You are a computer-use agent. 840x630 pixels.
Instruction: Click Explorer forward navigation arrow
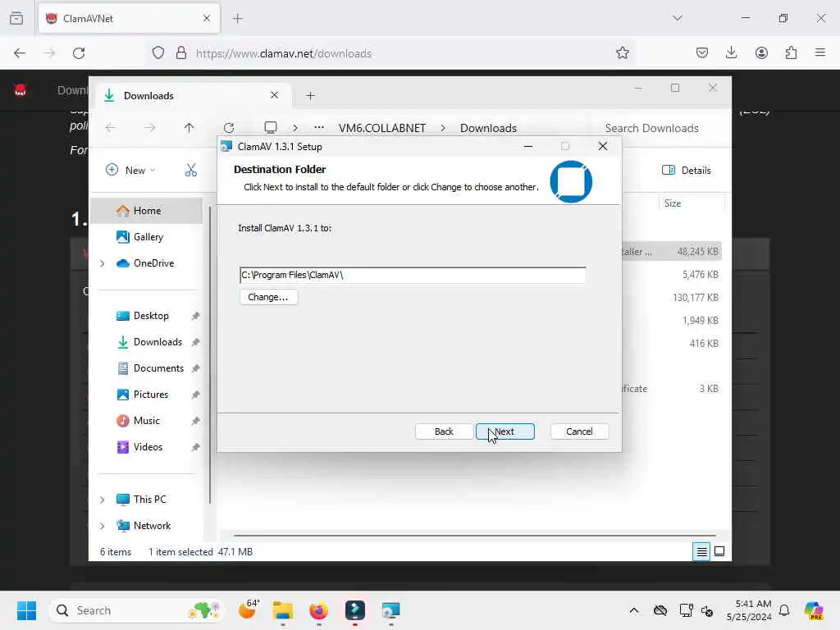click(150, 128)
